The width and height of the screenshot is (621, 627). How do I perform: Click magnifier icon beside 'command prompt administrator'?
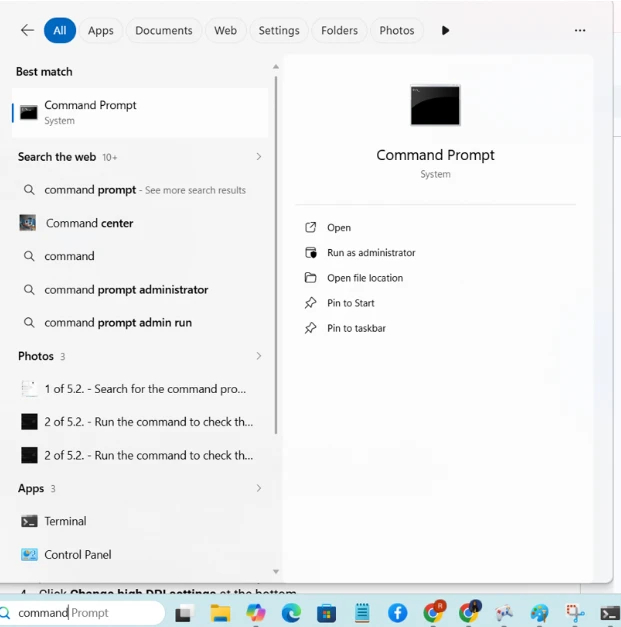click(x=29, y=290)
